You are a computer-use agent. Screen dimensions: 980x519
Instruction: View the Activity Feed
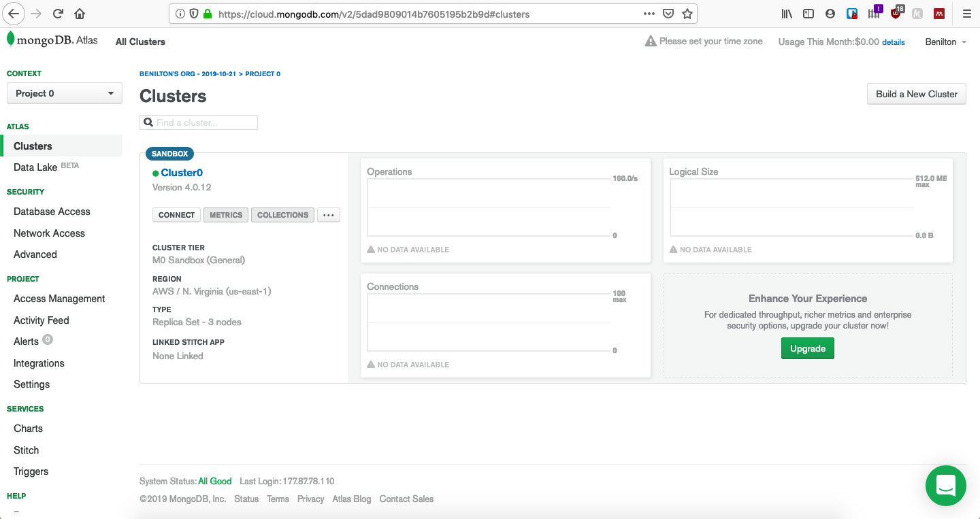(x=42, y=320)
